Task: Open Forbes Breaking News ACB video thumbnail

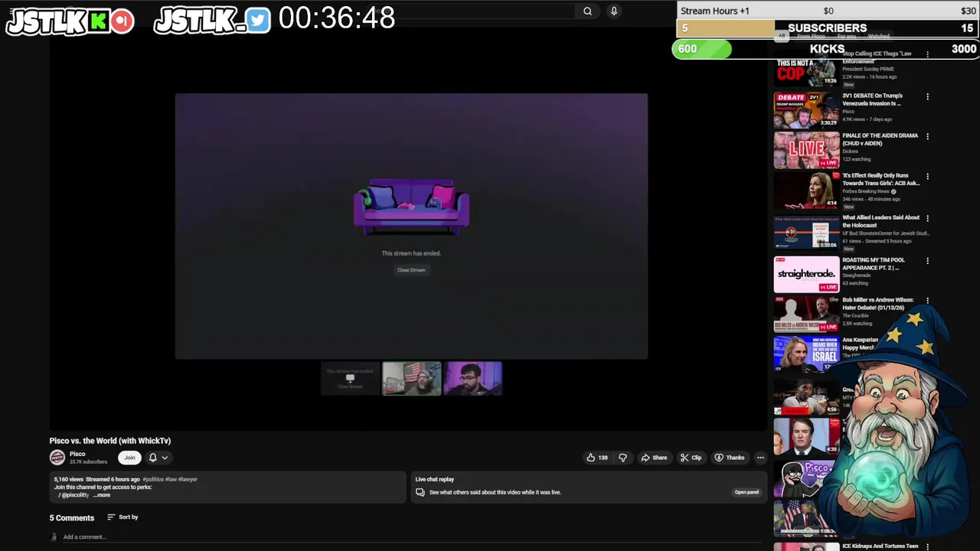Action: click(806, 191)
